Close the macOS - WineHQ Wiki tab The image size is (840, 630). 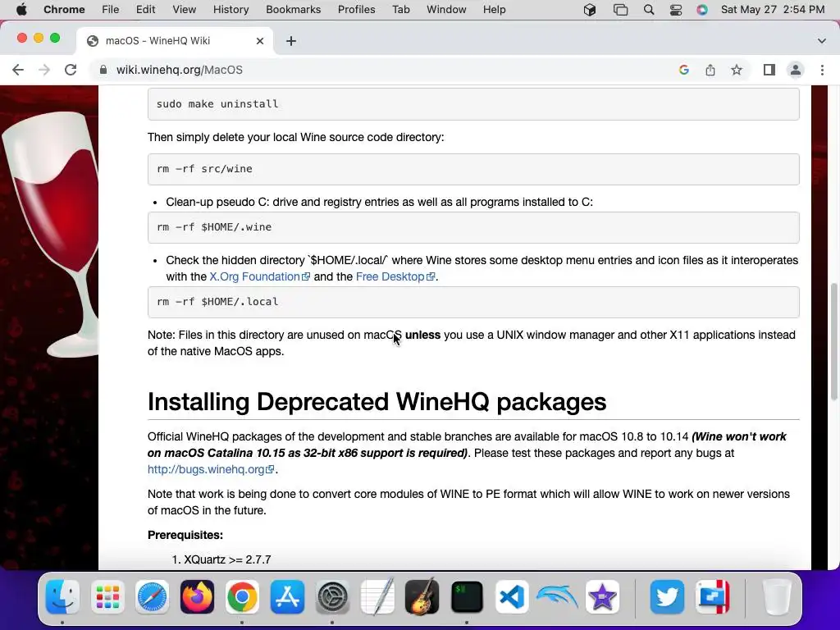260,41
